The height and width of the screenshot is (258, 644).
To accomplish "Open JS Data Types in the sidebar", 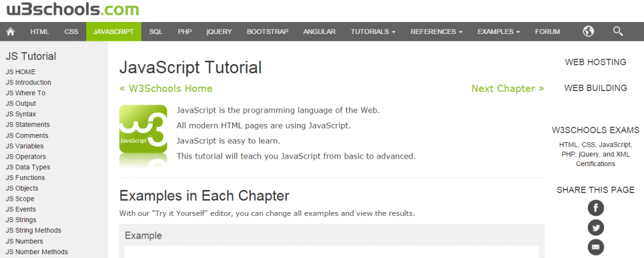I will [28, 167].
